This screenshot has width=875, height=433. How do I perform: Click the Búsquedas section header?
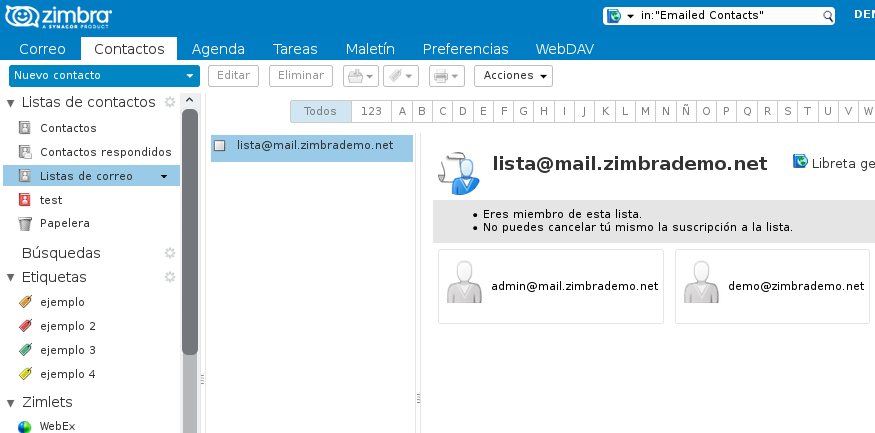coord(61,253)
